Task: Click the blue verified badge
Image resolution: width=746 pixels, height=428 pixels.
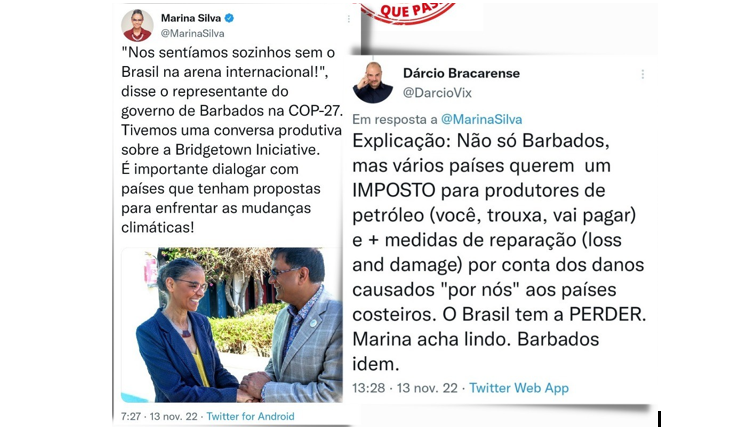Action: pos(229,18)
